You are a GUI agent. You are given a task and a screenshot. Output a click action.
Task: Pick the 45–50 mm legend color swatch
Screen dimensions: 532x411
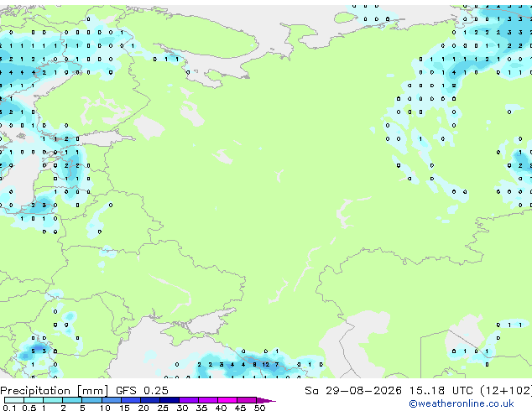coord(247,400)
